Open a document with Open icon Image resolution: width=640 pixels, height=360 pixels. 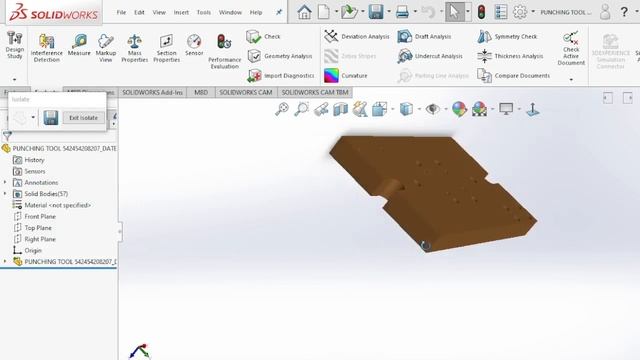(x=349, y=12)
